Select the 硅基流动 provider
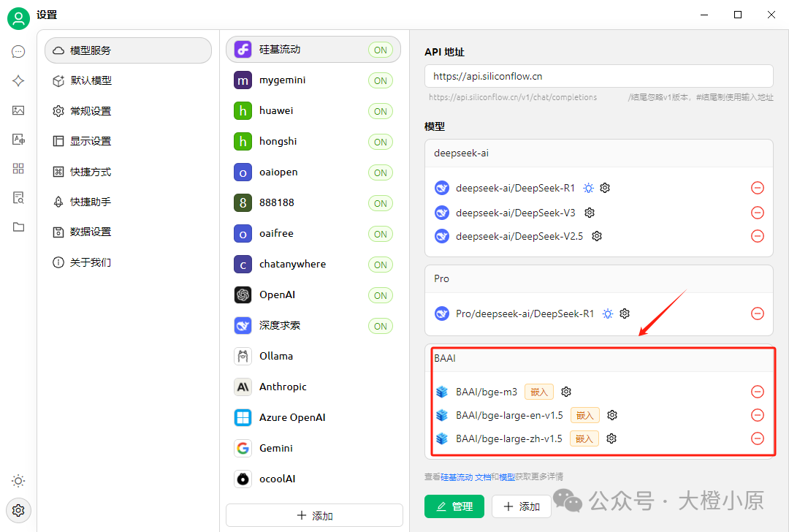 point(313,49)
